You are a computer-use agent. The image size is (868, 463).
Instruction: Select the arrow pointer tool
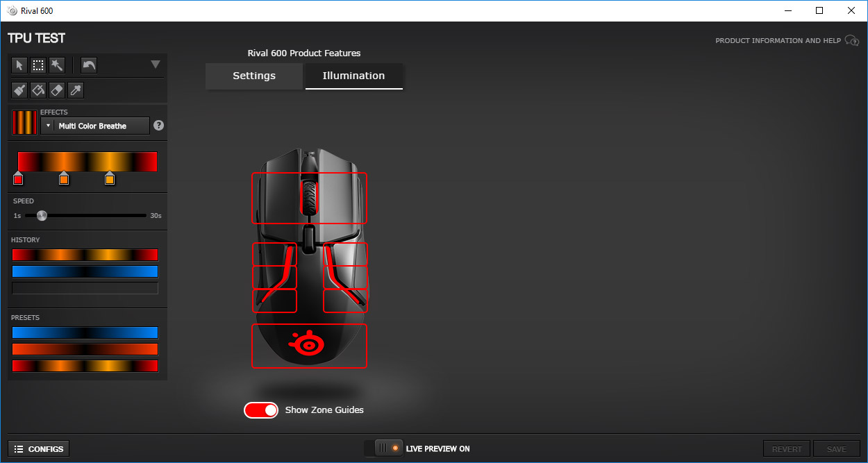(x=19, y=65)
